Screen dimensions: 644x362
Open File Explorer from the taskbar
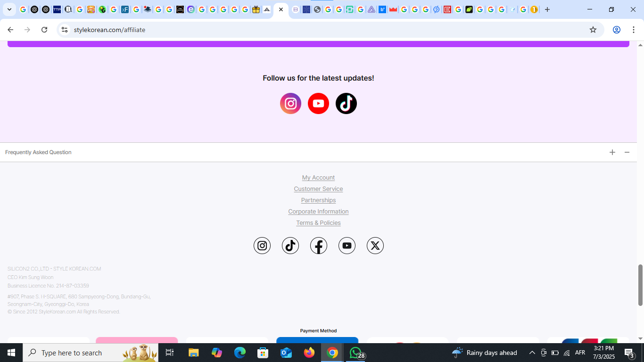194,353
